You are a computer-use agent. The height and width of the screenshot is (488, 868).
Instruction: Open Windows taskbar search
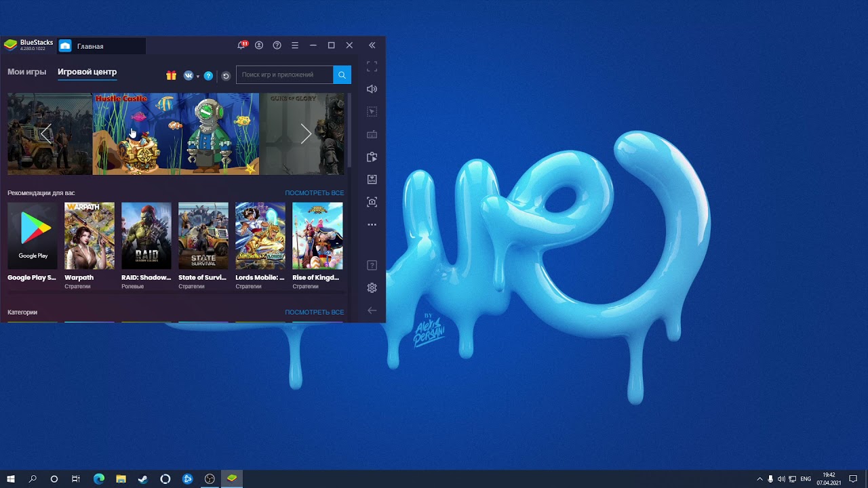(33, 479)
